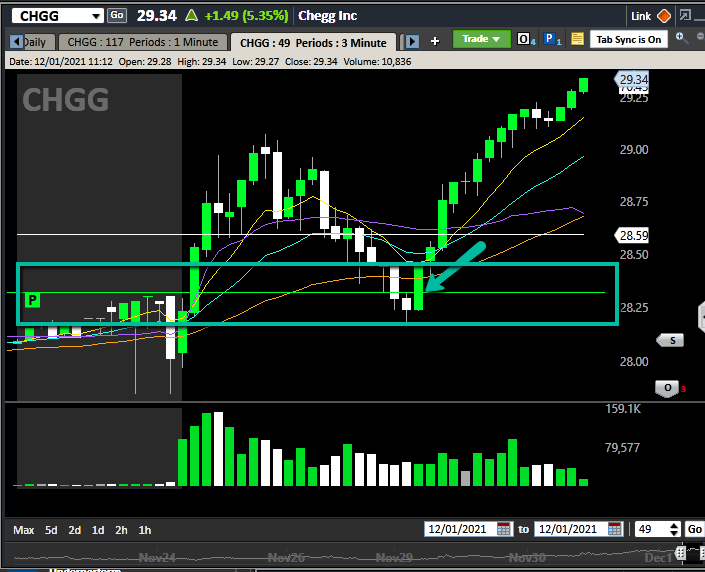
Task: Click the Chegg Inc company name
Action: point(327,16)
